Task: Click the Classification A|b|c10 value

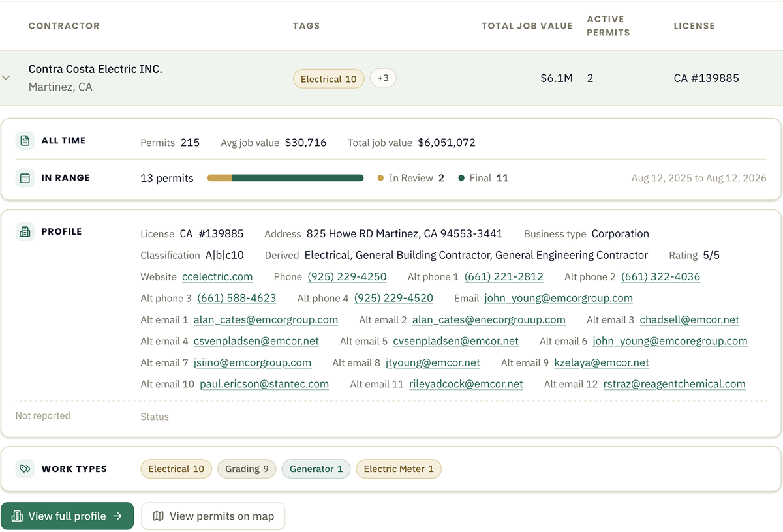Action: pos(224,255)
